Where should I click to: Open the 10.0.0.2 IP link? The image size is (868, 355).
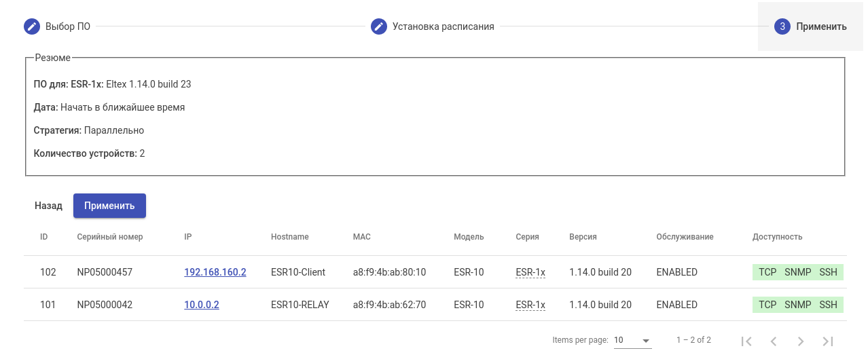(x=202, y=305)
